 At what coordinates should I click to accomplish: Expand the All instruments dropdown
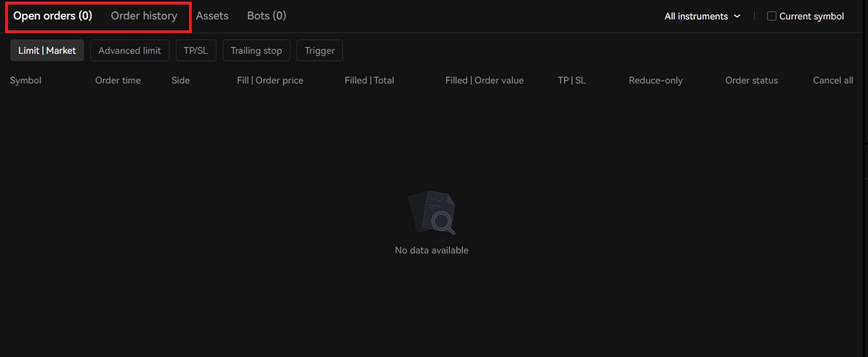(x=702, y=16)
